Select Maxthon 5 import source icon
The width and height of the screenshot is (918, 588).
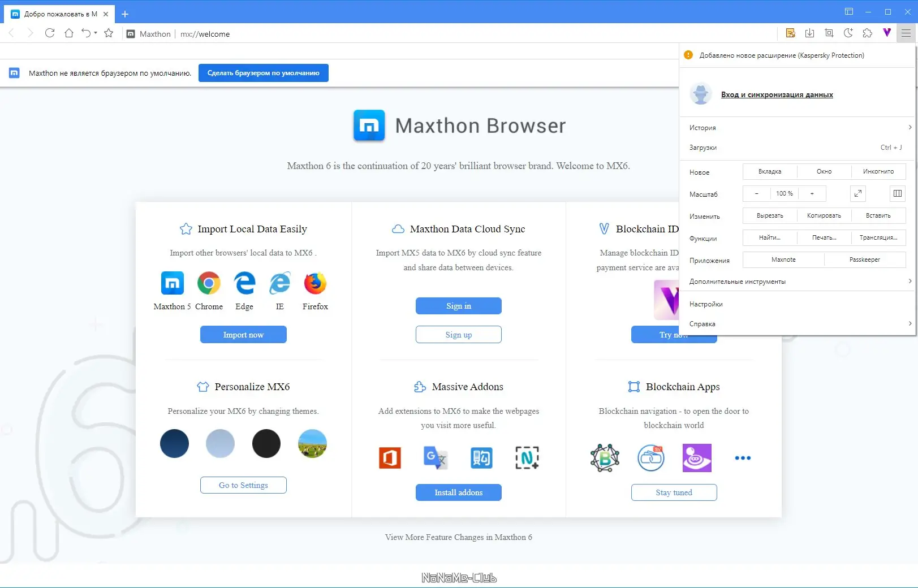coord(173,283)
